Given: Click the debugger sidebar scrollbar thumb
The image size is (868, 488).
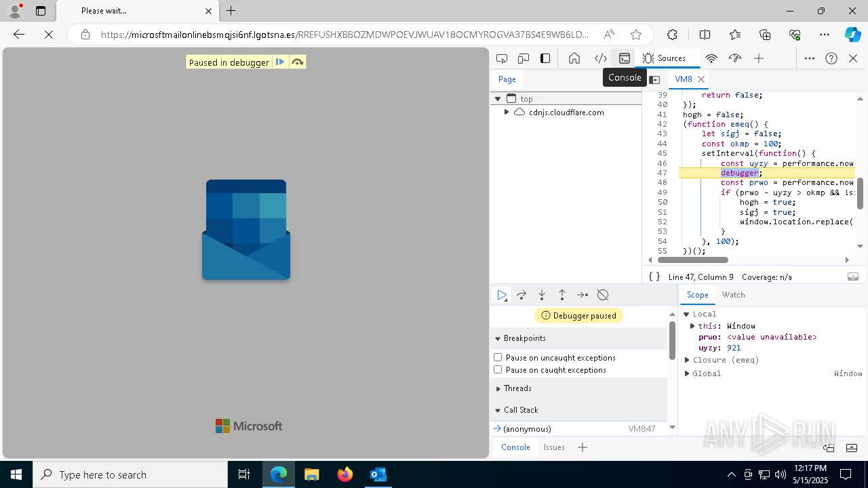Looking at the screenshot, I should 672,341.
